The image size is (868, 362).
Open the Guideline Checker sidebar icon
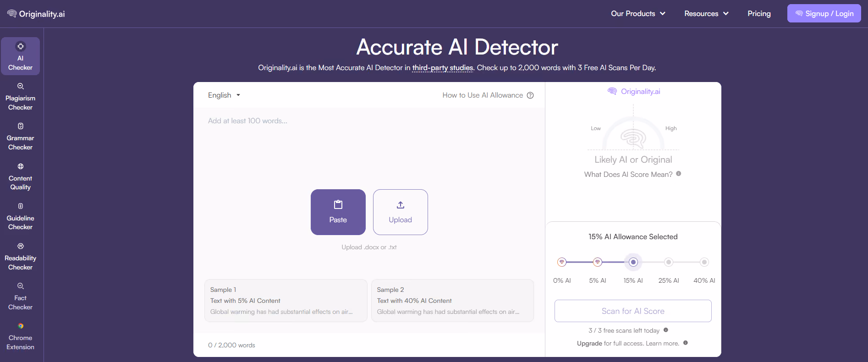pos(20,206)
